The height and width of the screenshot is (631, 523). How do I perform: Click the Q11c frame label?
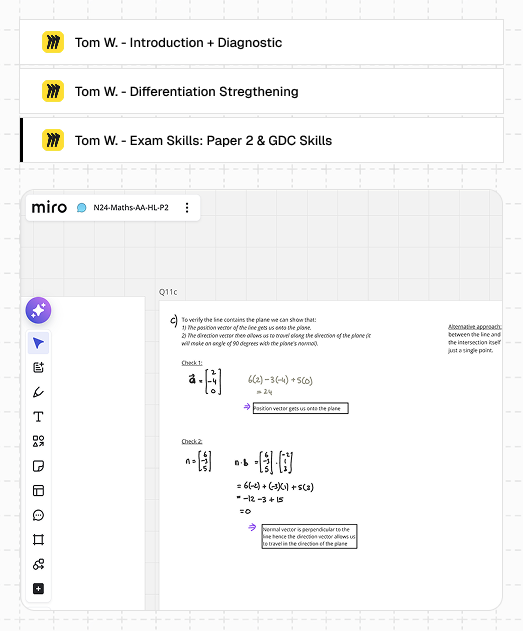point(168,292)
